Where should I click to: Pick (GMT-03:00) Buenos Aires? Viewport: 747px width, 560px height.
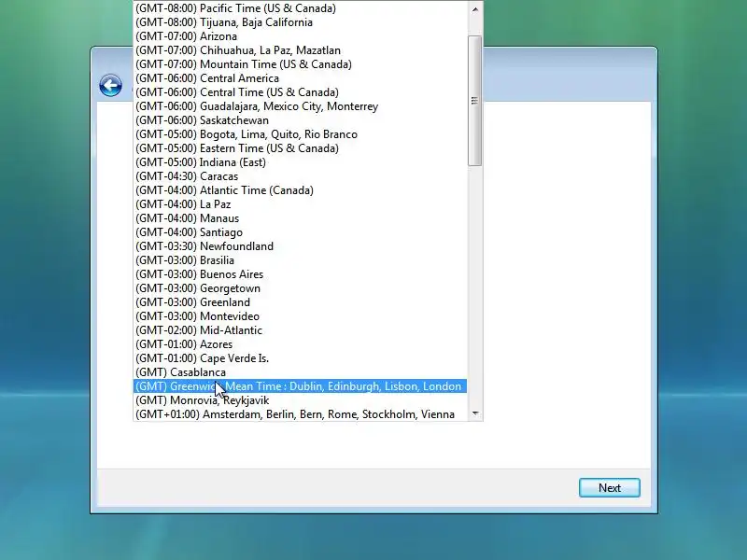point(300,274)
